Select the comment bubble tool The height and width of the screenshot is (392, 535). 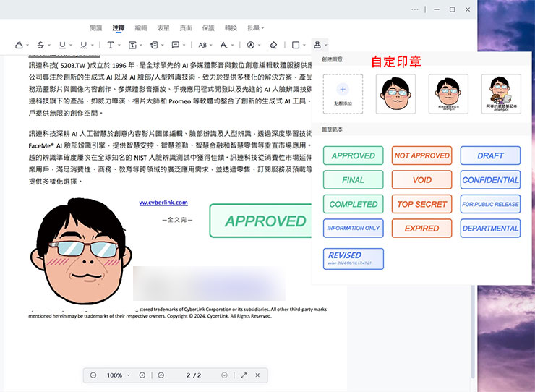point(176,45)
